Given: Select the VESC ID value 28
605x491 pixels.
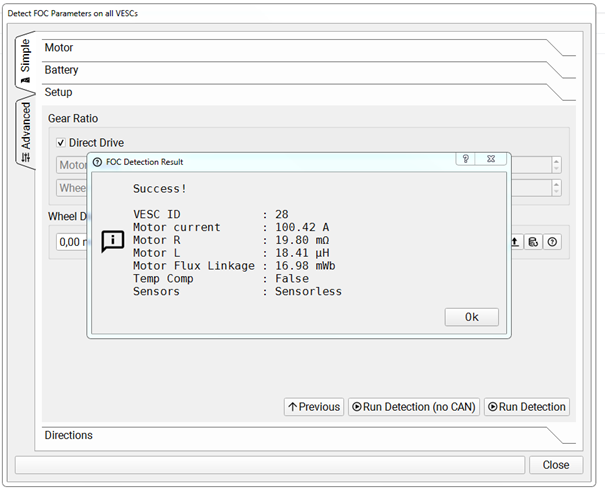Looking at the screenshot, I should [x=282, y=214].
